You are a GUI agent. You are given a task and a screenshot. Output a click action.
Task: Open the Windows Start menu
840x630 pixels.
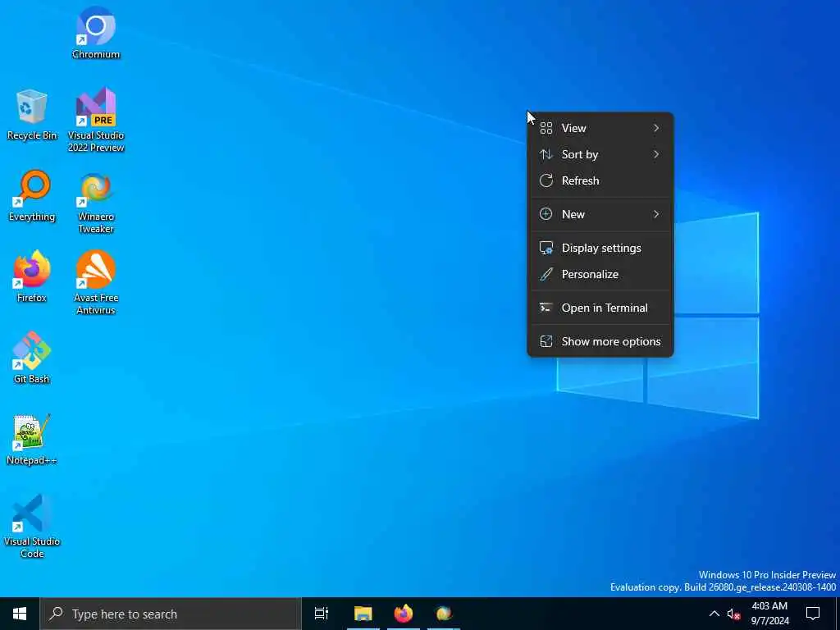click(20, 614)
